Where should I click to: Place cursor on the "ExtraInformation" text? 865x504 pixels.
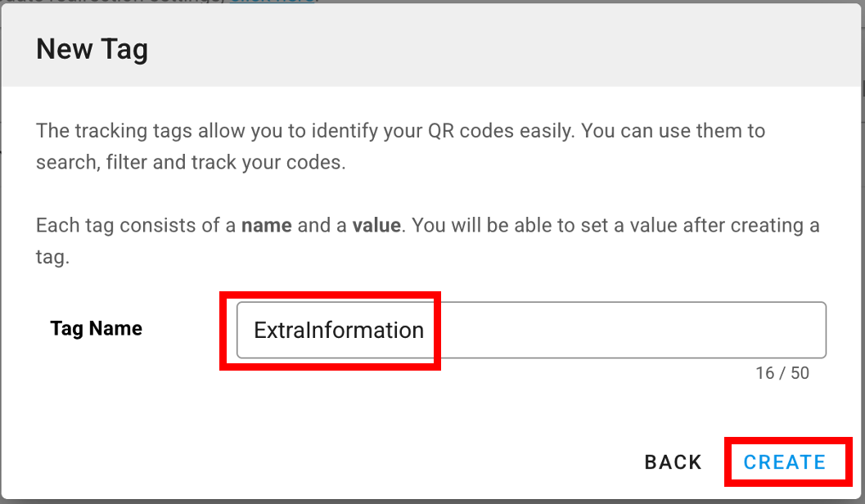point(338,331)
